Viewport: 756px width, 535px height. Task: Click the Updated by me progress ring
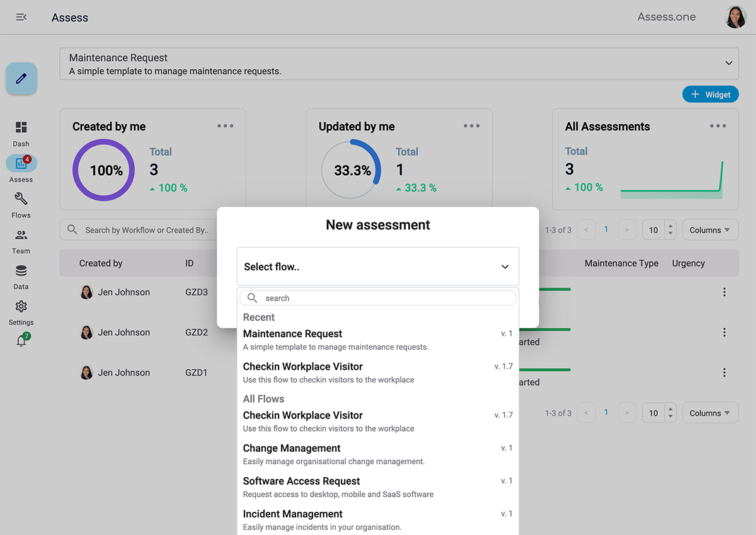pyautogui.click(x=350, y=169)
